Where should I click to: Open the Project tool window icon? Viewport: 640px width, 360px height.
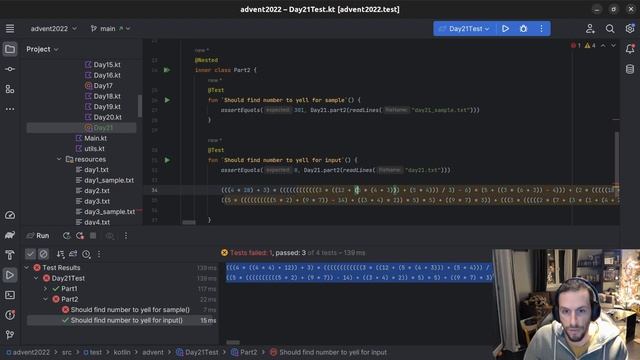[x=10, y=49]
